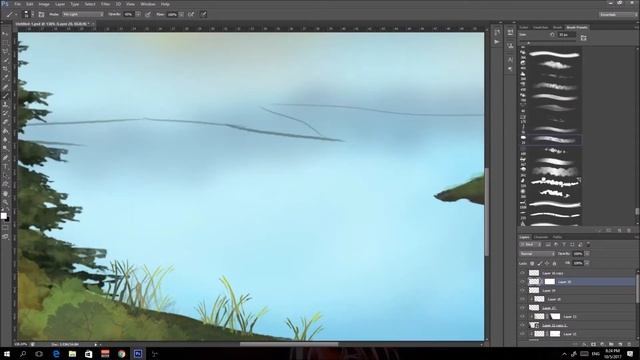Open the Image menu
This screenshot has width=640, height=360.
[44, 4]
